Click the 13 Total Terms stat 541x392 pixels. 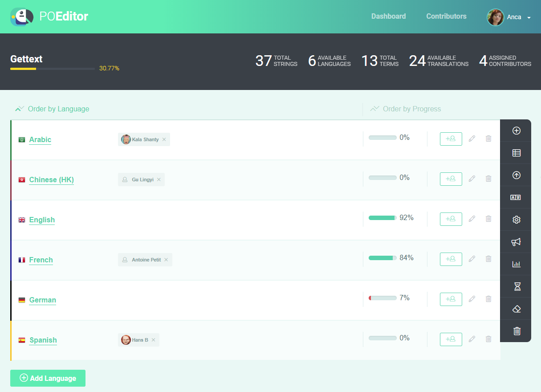(x=380, y=61)
